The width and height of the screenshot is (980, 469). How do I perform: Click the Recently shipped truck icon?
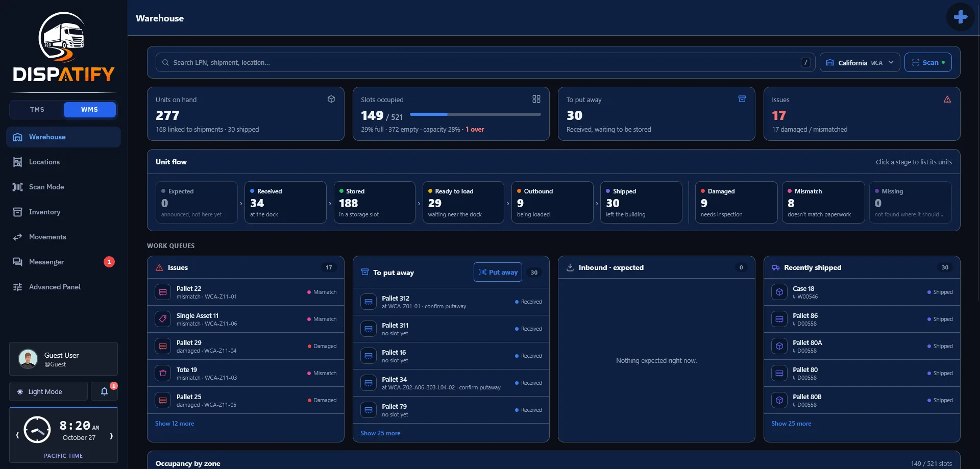tap(776, 267)
